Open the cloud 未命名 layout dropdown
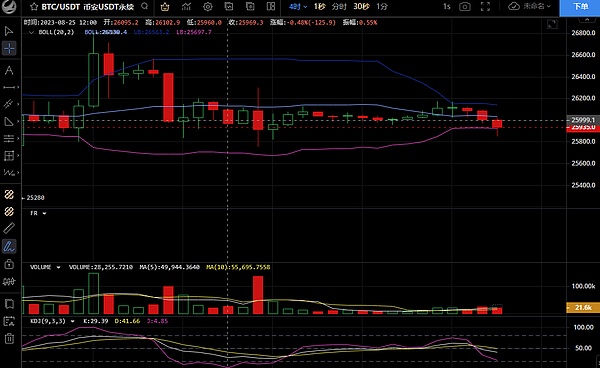This screenshot has width=600, height=368. coord(530,7)
